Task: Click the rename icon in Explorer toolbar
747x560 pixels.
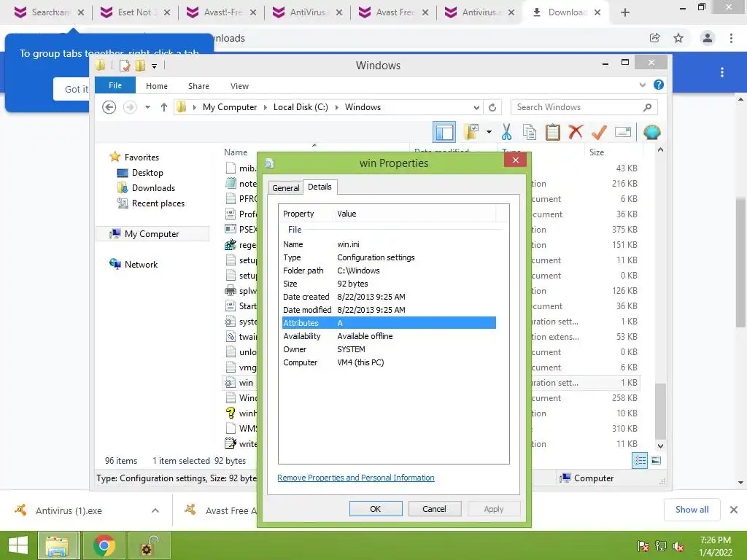Action: click(x=623, y=132)
